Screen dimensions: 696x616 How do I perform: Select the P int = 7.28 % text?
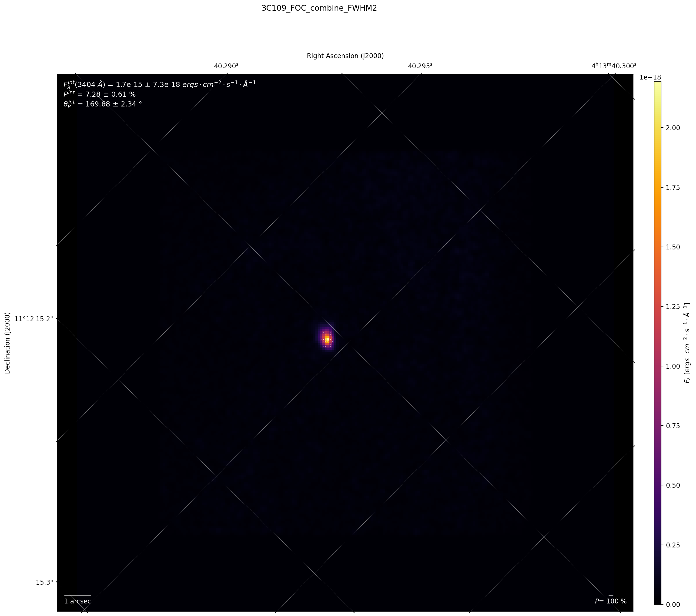pos(99,94)
